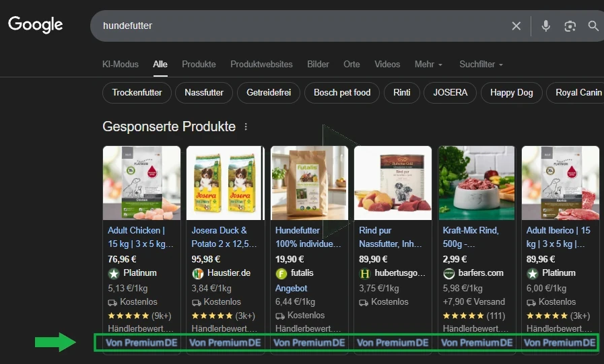Image resolution: width=604 pixels, height=364 pixels.
Task: Open Josera Duck & Potato product image
Action: 226,183
